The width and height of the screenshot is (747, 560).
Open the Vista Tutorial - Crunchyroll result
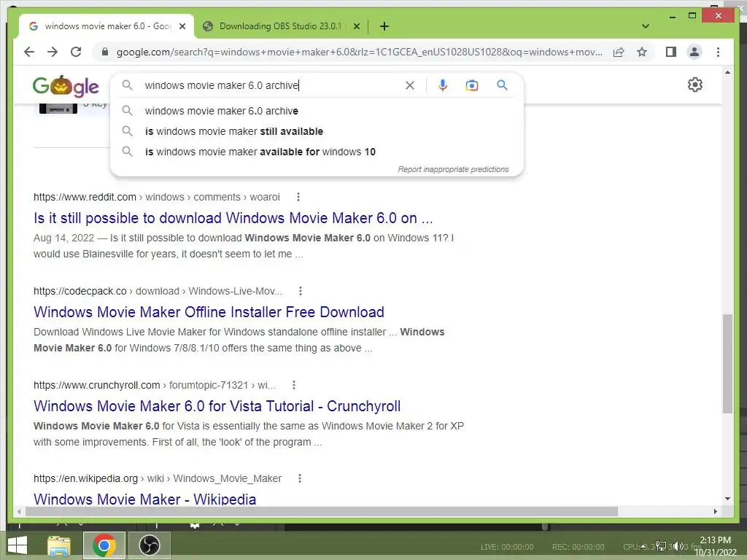[217, 406]
